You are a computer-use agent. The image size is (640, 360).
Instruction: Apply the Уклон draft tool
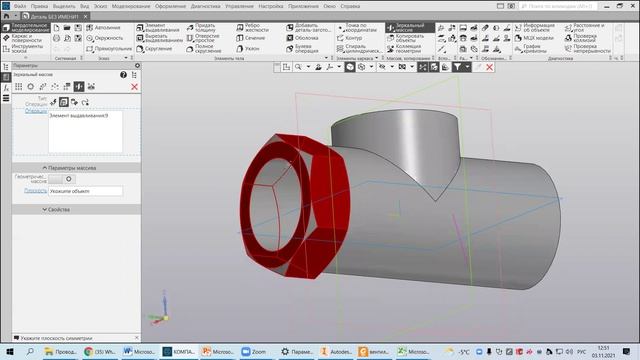[x=248, y=49]
